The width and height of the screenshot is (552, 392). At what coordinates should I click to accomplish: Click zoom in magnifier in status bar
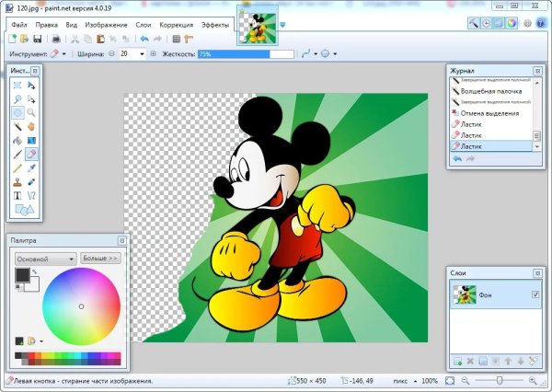tap(533, 381)
